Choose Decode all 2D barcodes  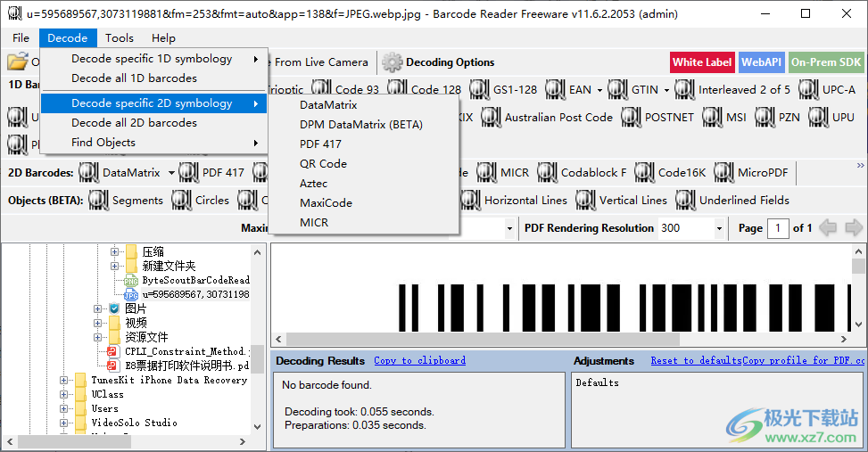(154, 123)
